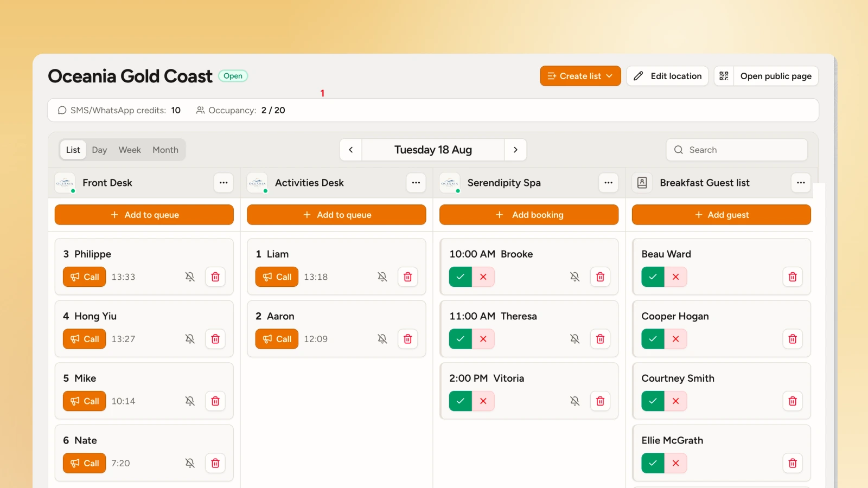
Task: Remove Mike using the trash icon
Action: tap(215, 401)
